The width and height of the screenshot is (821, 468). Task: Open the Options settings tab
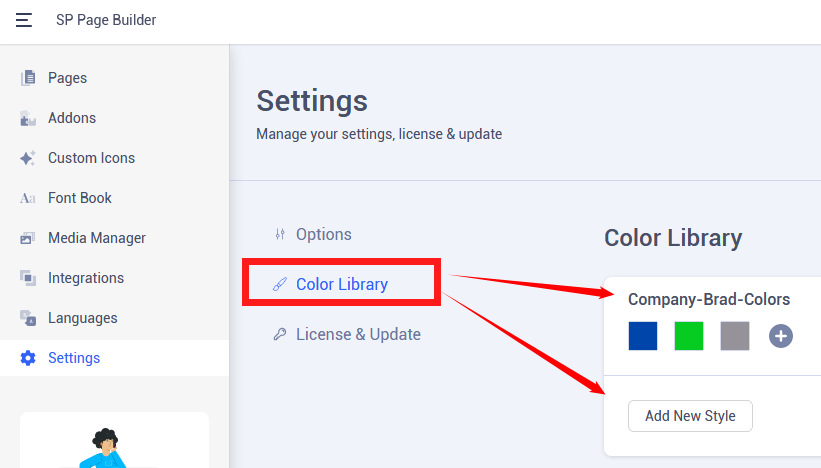pos(323,234)
